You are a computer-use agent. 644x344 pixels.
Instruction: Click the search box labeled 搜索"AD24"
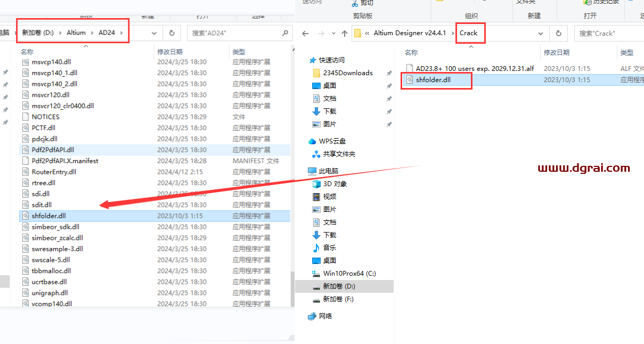pyautogui.click(x=240, y=33)
